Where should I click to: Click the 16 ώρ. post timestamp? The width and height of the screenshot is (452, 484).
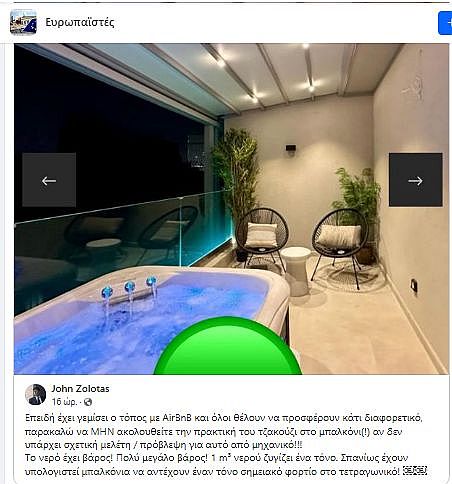pos(64,402)
